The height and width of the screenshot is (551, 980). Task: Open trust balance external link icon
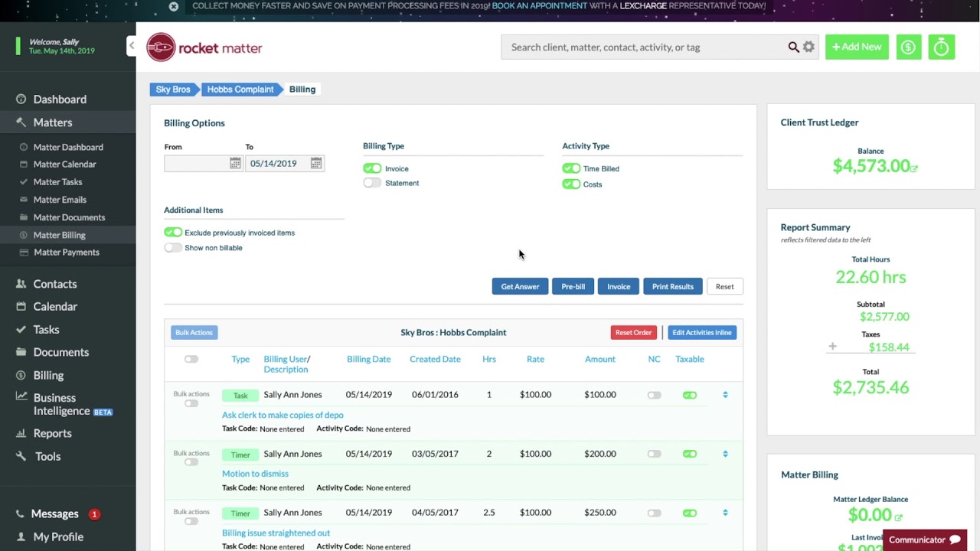tap(914, 168)
